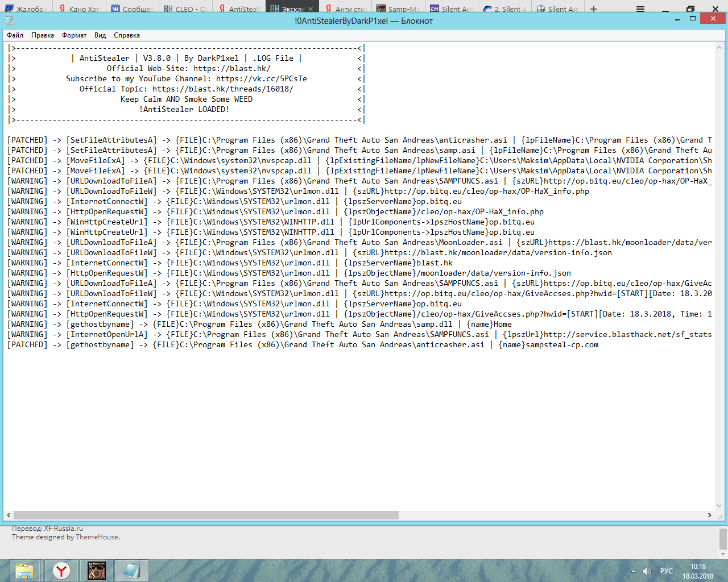This screenshot has width=728, height=582.
Task: Open the Правка menu
Action: click(x=43, y=35)
